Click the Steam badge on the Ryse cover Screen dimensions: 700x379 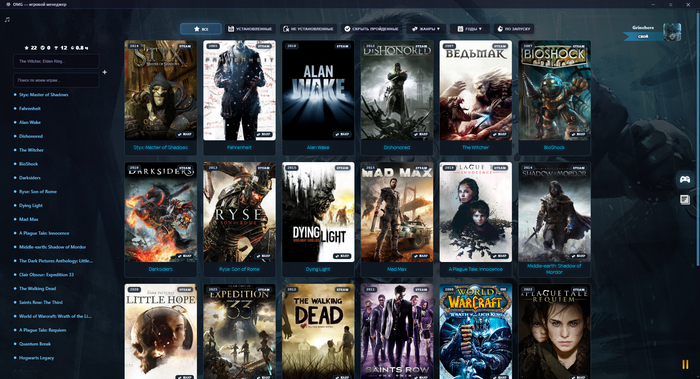click(x=263, y=168)
